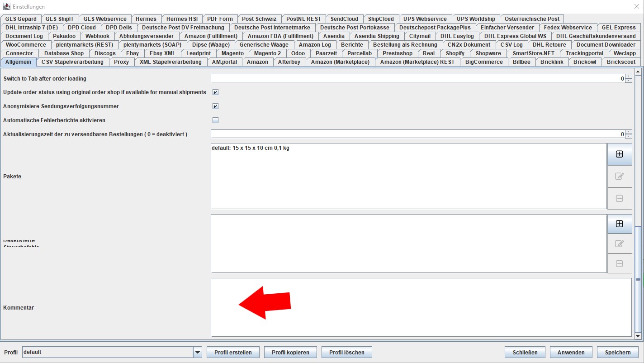The width and height of the screenshot is (644, 363).
Task: Open the GLS Gepard tab
Action: 21,19
